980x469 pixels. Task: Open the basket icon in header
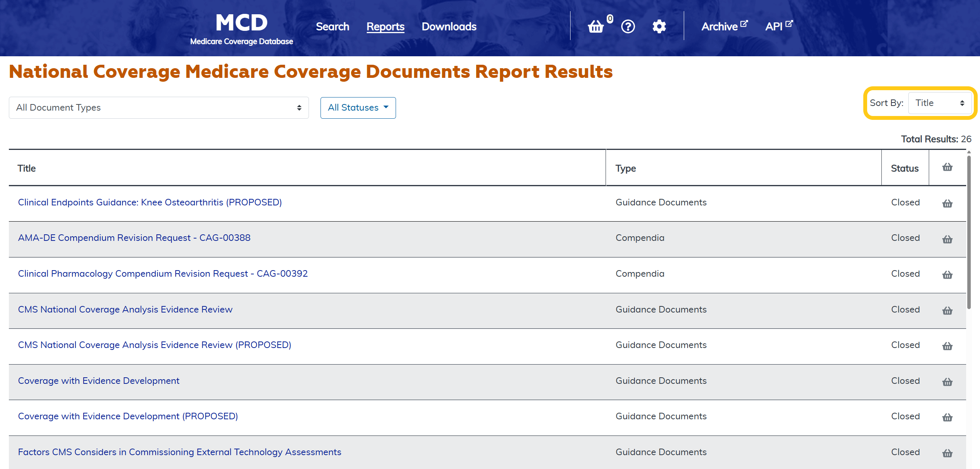click(596, 27)
